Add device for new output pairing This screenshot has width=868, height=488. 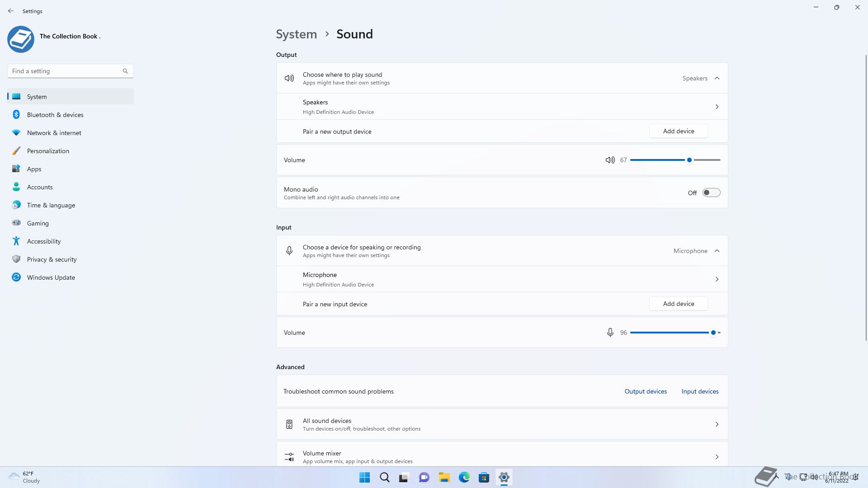678,131
